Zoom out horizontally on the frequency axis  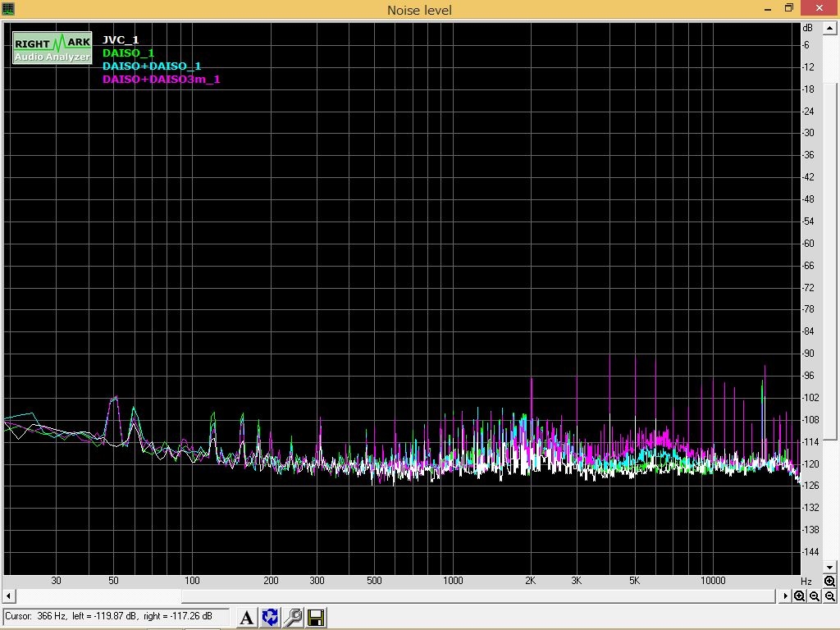[x=815, y=596]
